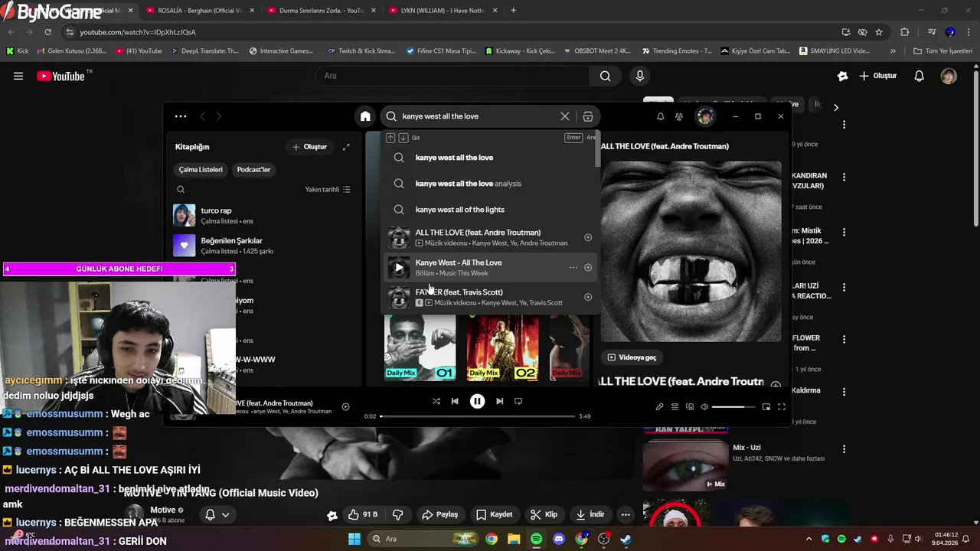
Task: Click Videoya geç button
Action: click(632, 357)
